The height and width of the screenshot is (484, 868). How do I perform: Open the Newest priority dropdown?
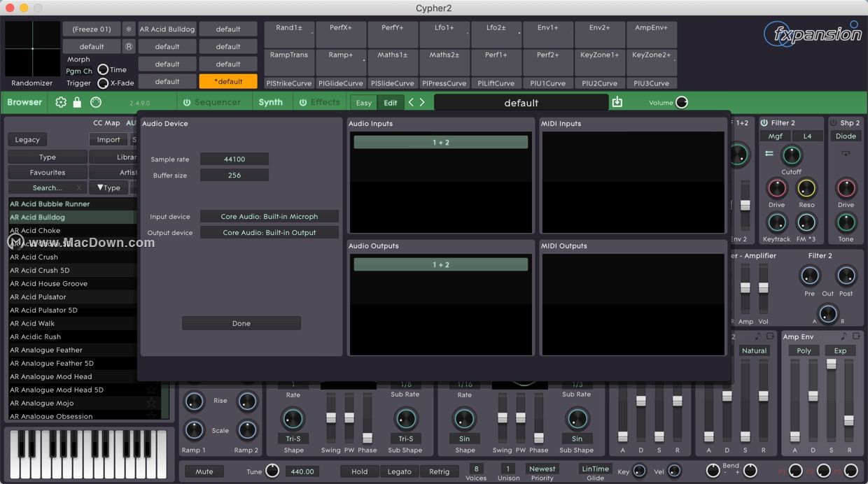(542, 469)
